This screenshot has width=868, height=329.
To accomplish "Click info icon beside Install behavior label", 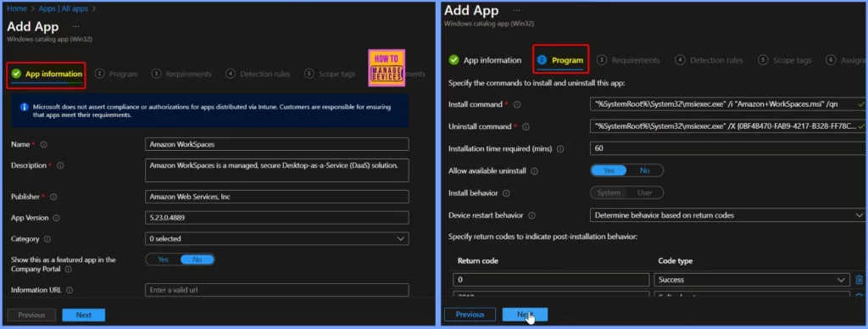I will [x=507, y=193].
